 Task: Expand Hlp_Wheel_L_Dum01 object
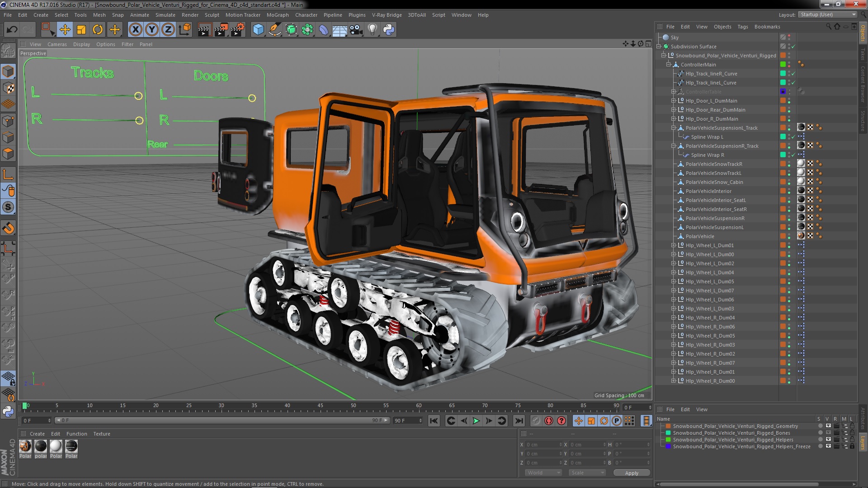pos(674,245)
